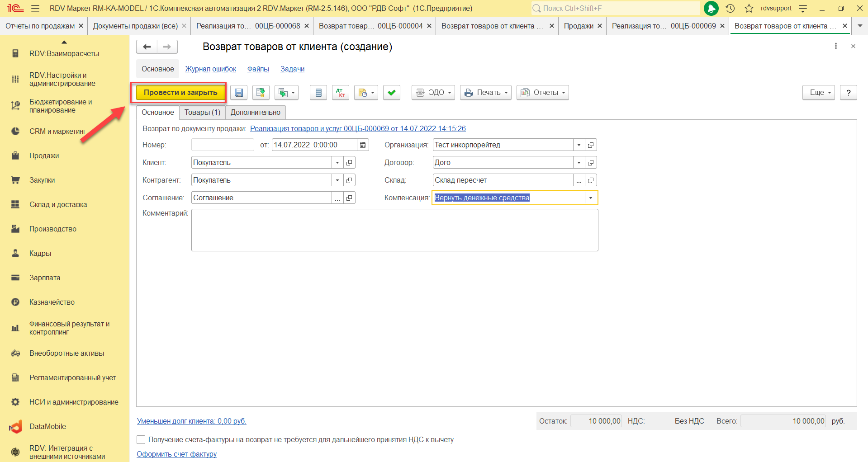Switch to the Товары (1) tab
This screenshot has height=462, width=868.
tap(202, 113)
